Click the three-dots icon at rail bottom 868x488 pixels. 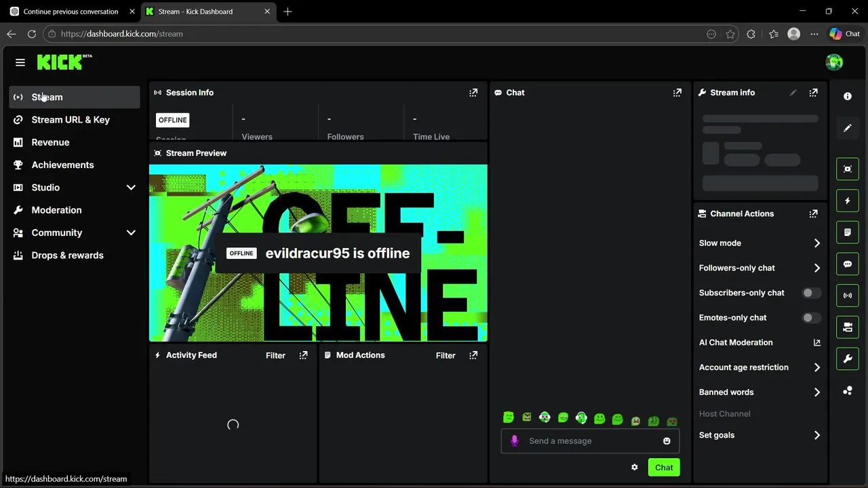(x=848, y=390)
